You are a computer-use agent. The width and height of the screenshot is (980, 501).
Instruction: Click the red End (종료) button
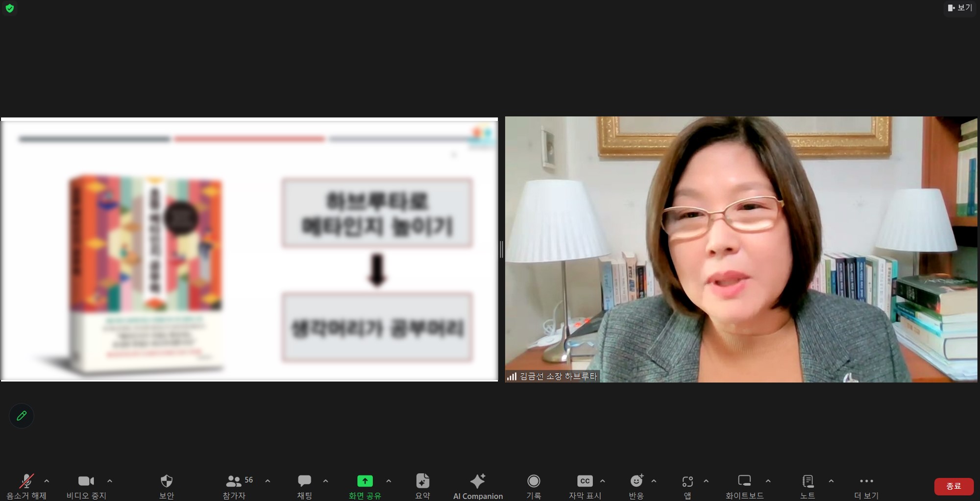pos(953,486)
